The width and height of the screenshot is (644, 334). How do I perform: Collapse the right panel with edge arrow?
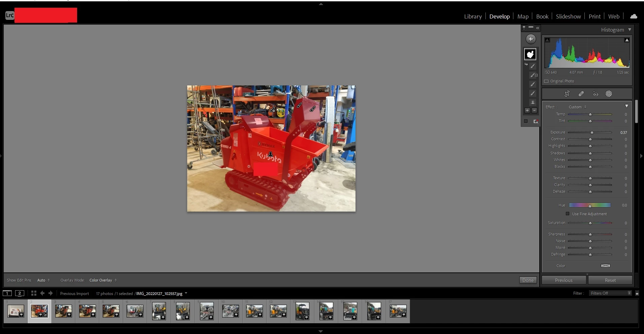tap(641, 156)
